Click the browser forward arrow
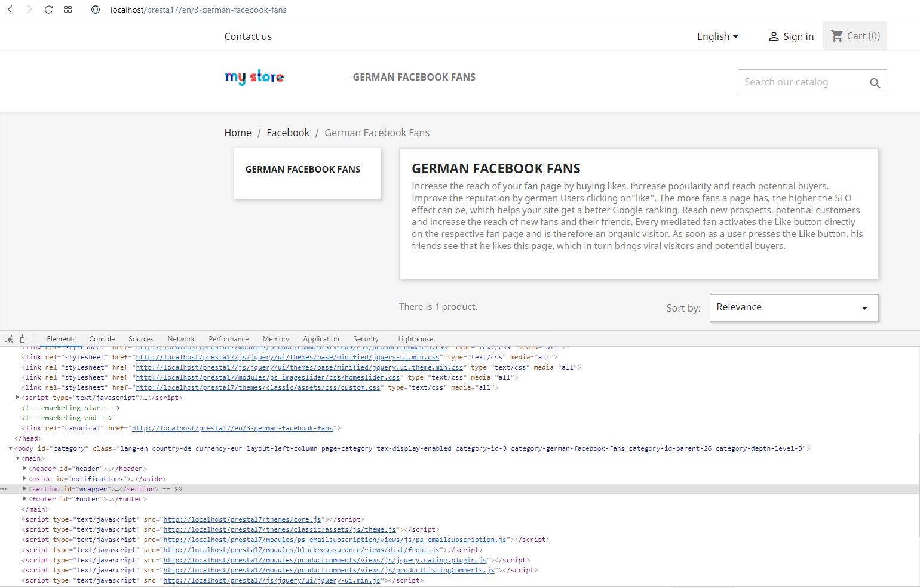This screenshot has height=588, width=920. [29, 10]
